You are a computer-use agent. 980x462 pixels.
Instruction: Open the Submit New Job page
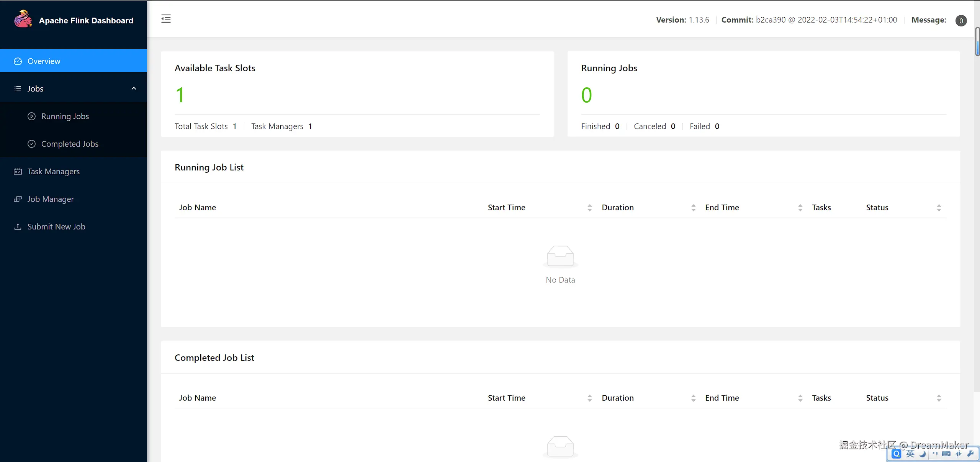pos(56,227)
